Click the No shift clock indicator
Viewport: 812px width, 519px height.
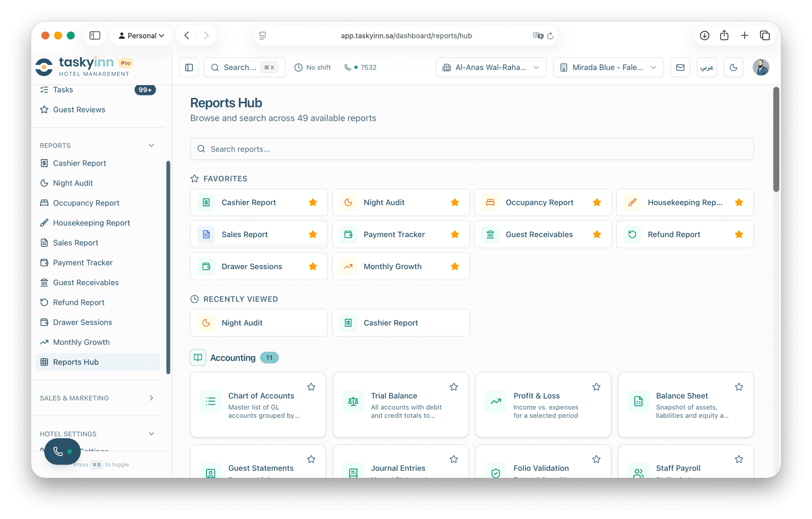(x=313, y=68)
